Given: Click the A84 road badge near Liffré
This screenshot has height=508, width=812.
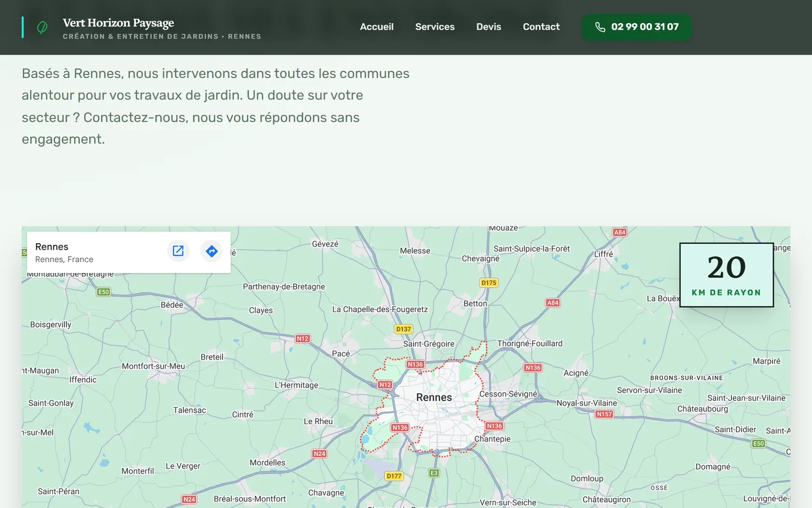Looking at the screenshot, I should (620, 232).
